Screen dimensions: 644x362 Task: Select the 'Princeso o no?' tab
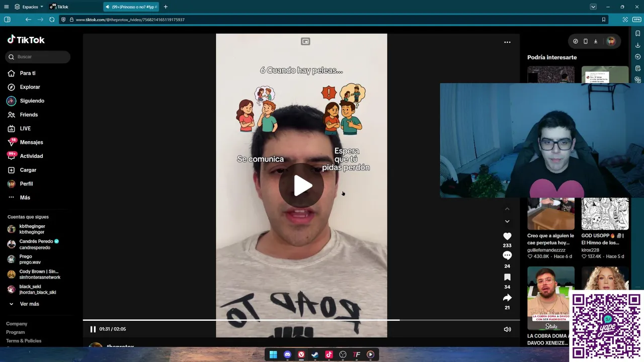point(131,7)
